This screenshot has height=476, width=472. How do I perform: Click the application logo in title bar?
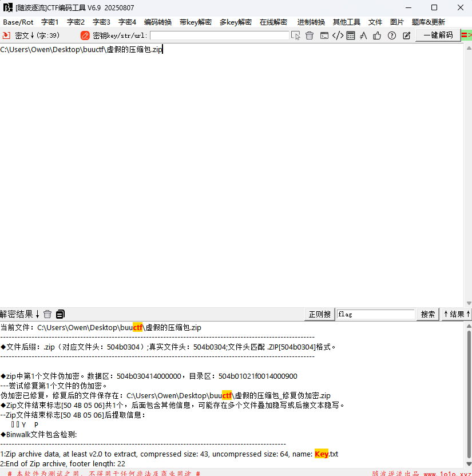pos(7,7)
